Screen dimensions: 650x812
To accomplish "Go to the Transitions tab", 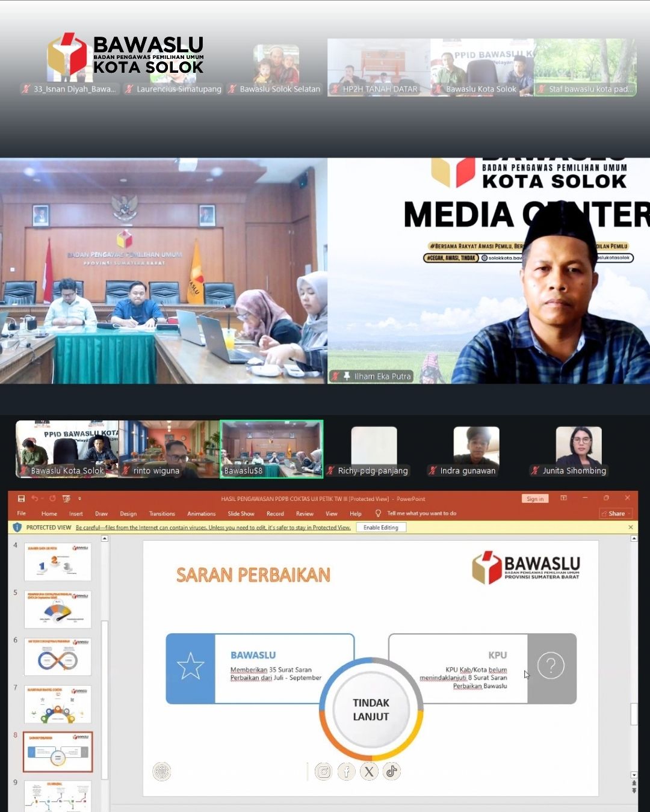I will tap(162, 514).
